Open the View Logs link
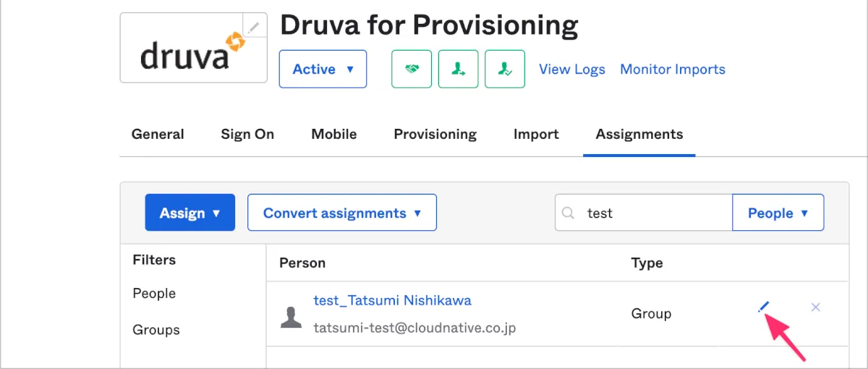The height and width of the screenshot is (369, 868). (572, 69)
